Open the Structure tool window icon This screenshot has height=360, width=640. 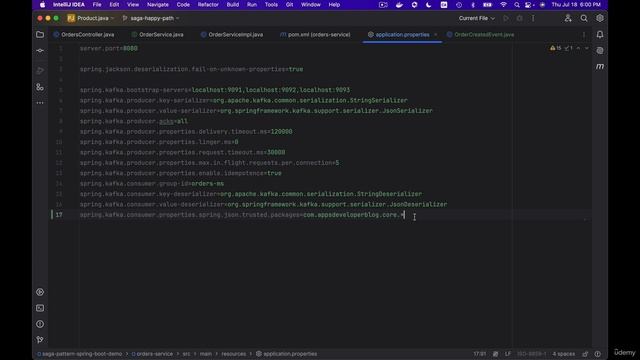click(x=40, y=87)
